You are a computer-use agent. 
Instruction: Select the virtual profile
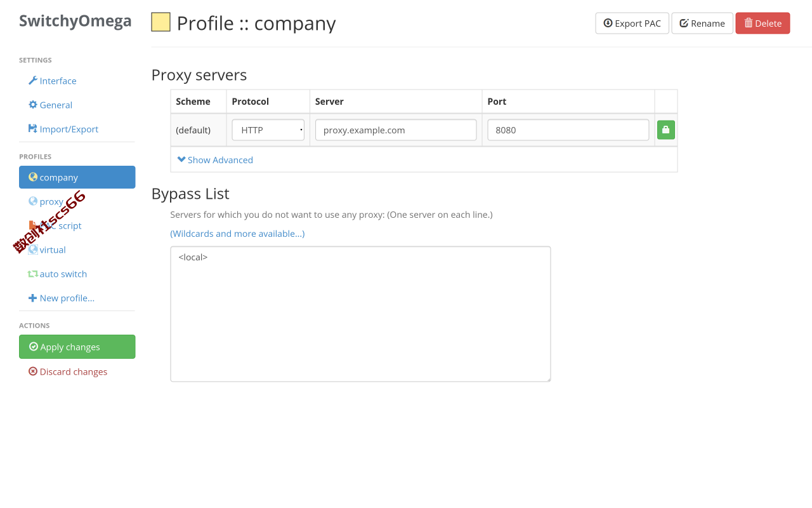(77, 250)
